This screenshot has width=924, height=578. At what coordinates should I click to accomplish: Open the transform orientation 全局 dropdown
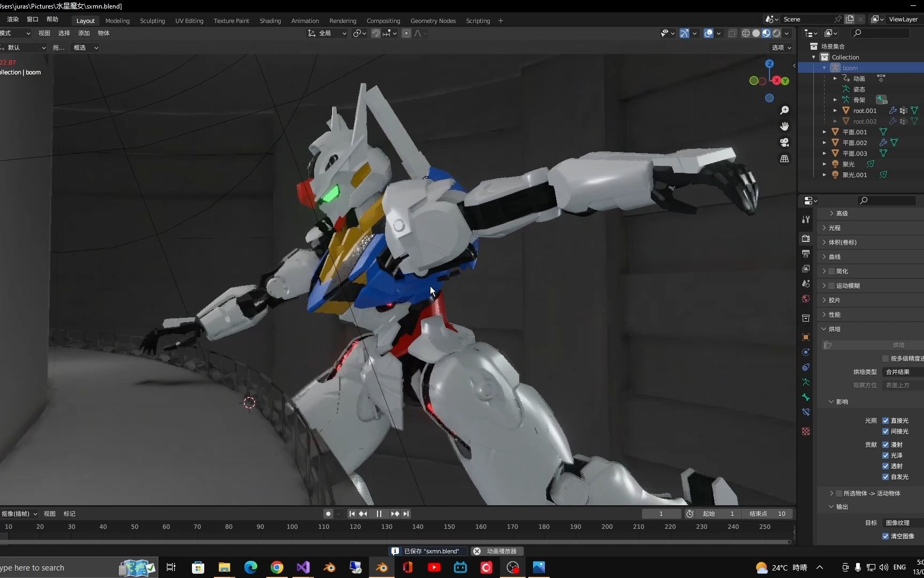[327, 33]
